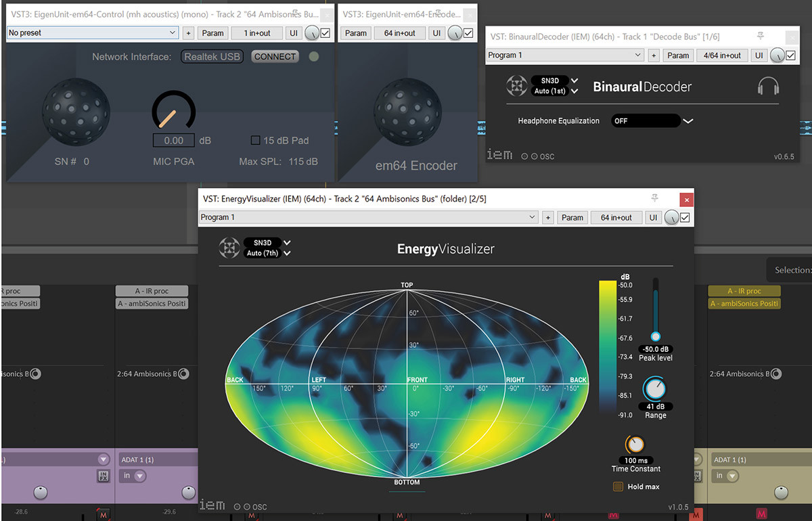The height and width of the screenshot is (521, 812).
Task: Click the wet mix knob in BinauralDecoder header
Action: 777,55
